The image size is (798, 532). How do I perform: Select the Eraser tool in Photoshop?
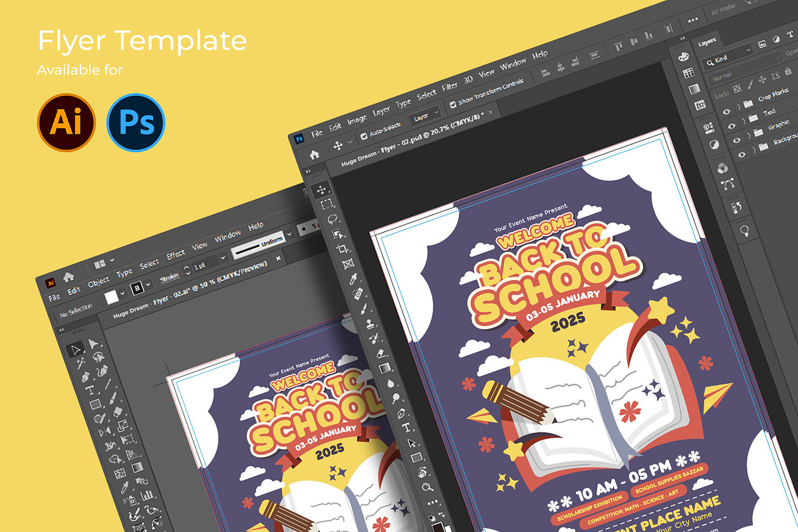click(382, 353)
